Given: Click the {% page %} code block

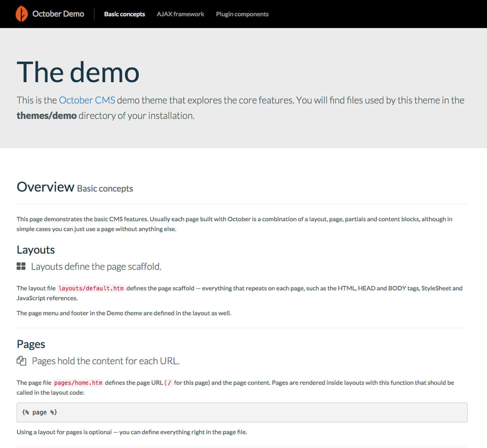Looking at the screenshot, I should (x=242, y=412).
